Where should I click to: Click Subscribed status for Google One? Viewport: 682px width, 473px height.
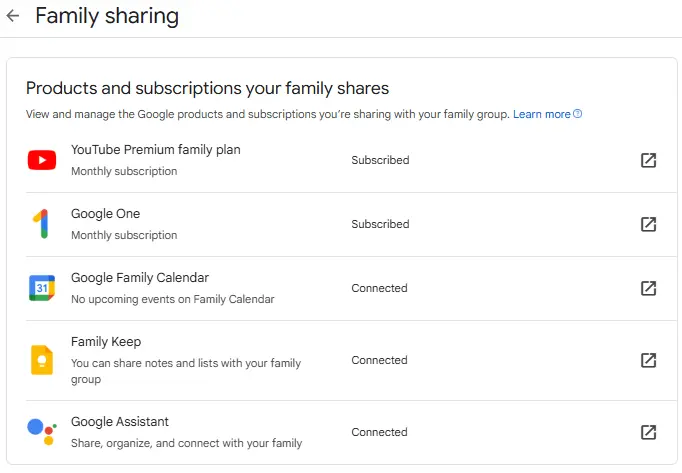[380, 224]
